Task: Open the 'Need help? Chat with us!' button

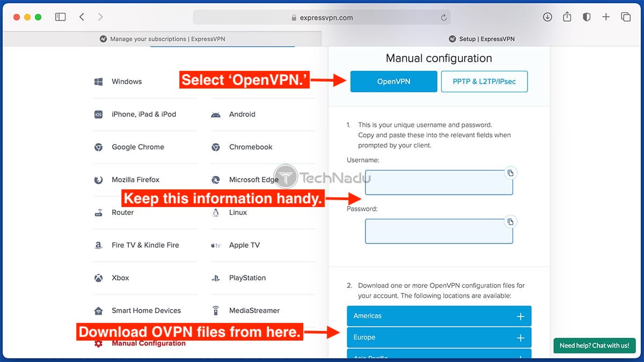Action: click(x=594, y=345)
